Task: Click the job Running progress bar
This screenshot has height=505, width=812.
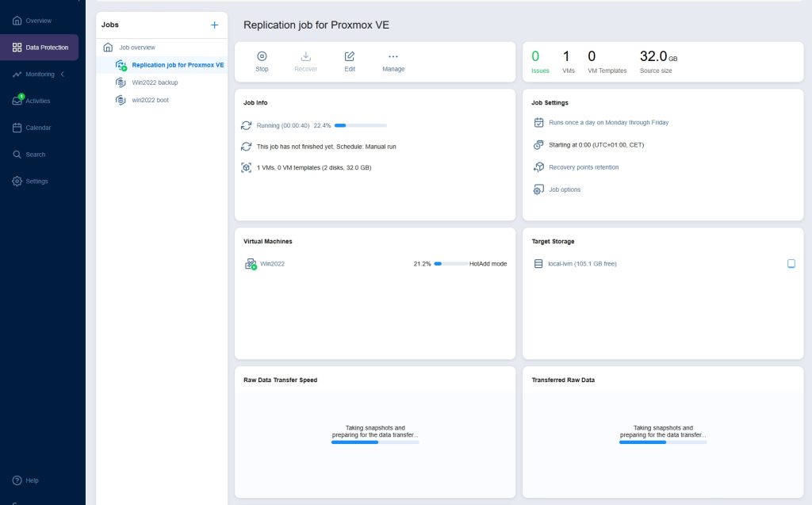Action: point(360,125)
